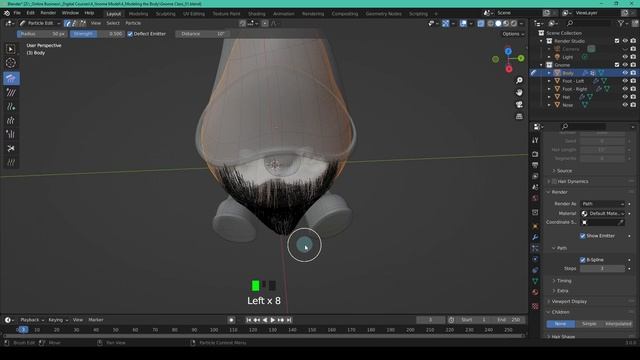Adjust the brush Radius slider

42,34
